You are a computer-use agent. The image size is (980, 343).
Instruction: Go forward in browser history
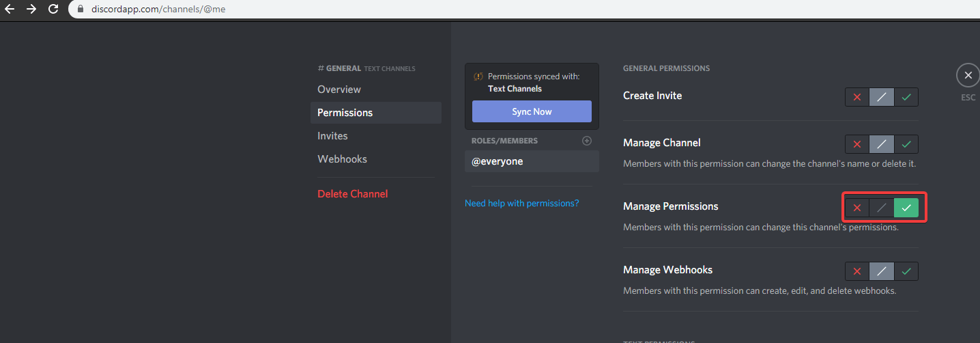(31, 9)
